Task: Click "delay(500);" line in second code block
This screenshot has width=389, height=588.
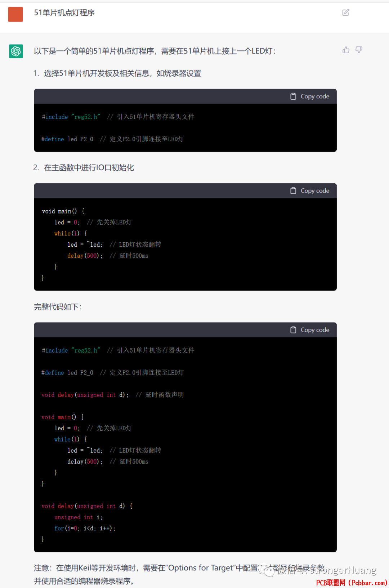Action: point(108,256)
